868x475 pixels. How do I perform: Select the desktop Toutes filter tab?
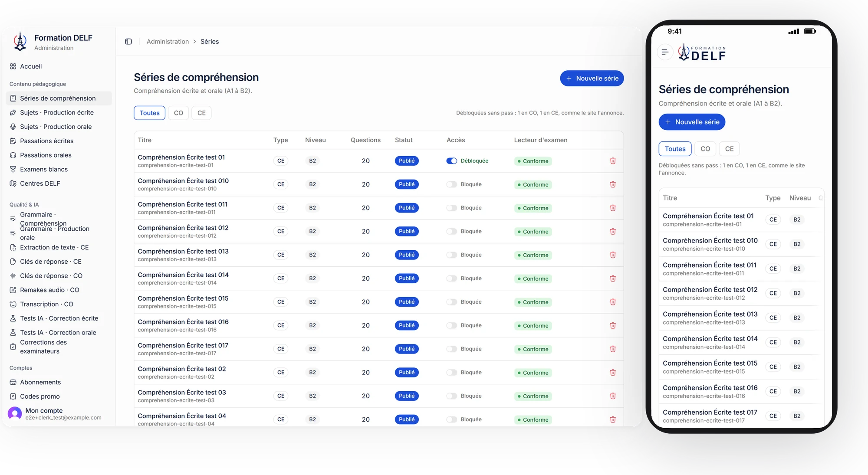point(149,113)
